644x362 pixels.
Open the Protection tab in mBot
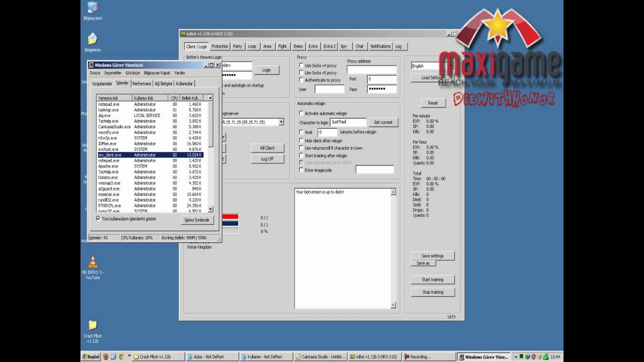[x=220, y=46]
